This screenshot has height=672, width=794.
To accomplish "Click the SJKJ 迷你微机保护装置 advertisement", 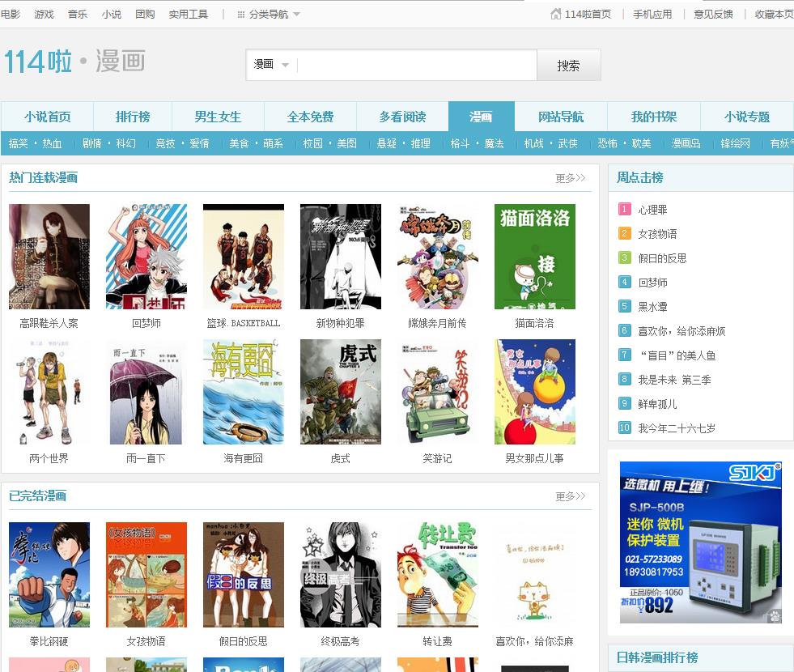I will (701, 542).
